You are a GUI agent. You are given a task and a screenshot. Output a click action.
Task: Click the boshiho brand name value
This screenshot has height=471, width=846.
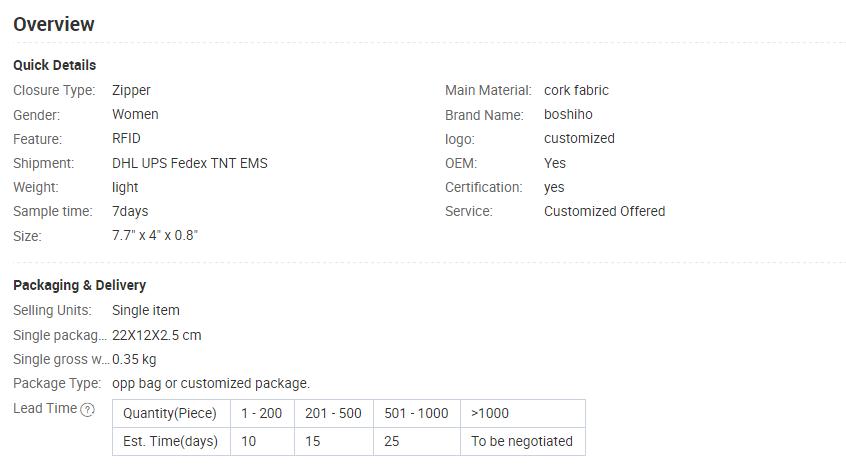pyautogui.click(x=568, y=114)
